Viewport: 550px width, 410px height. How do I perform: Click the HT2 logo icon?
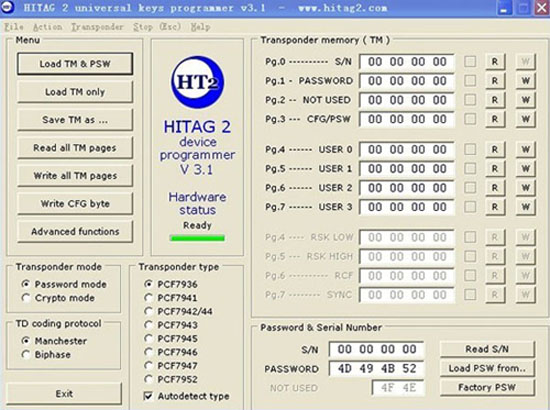pyautogui.click(x=197, y=82)
